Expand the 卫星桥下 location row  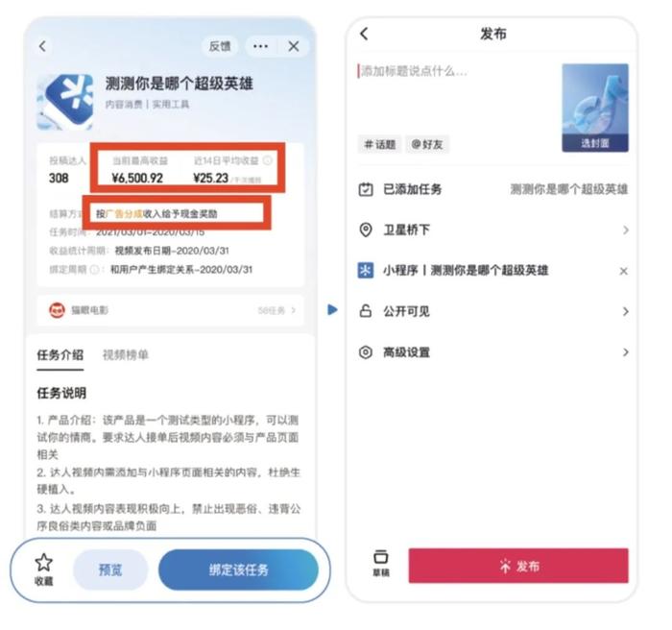point(493,230)
